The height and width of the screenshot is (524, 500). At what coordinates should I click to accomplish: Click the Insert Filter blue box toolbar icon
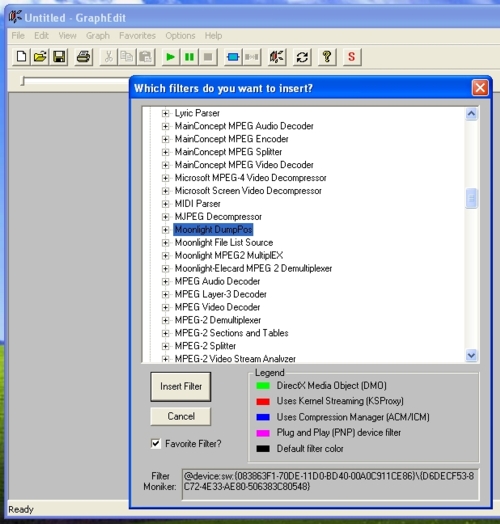tap(233, 57)
